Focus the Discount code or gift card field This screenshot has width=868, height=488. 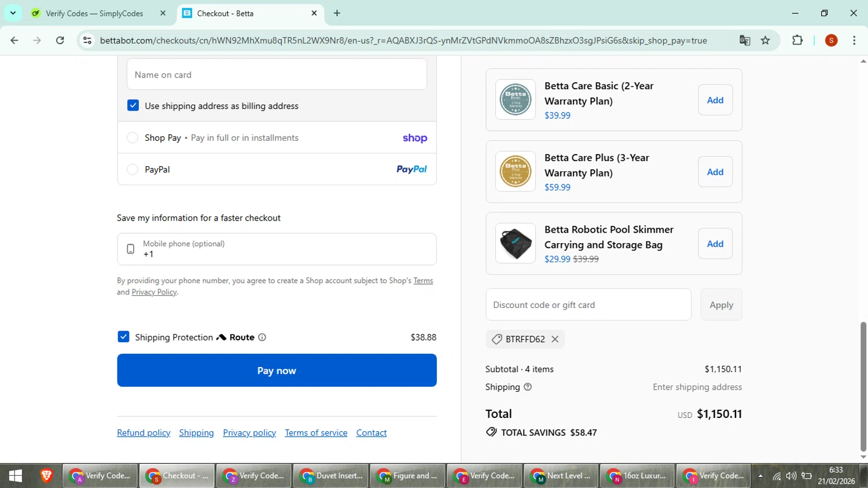pyautogui.click(x=589, y=304)
